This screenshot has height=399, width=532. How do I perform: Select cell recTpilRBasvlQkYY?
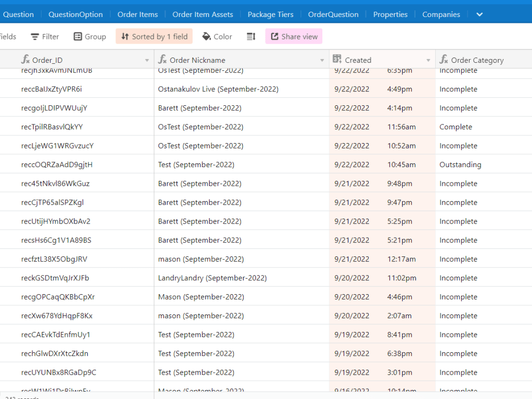coord(77,127)
